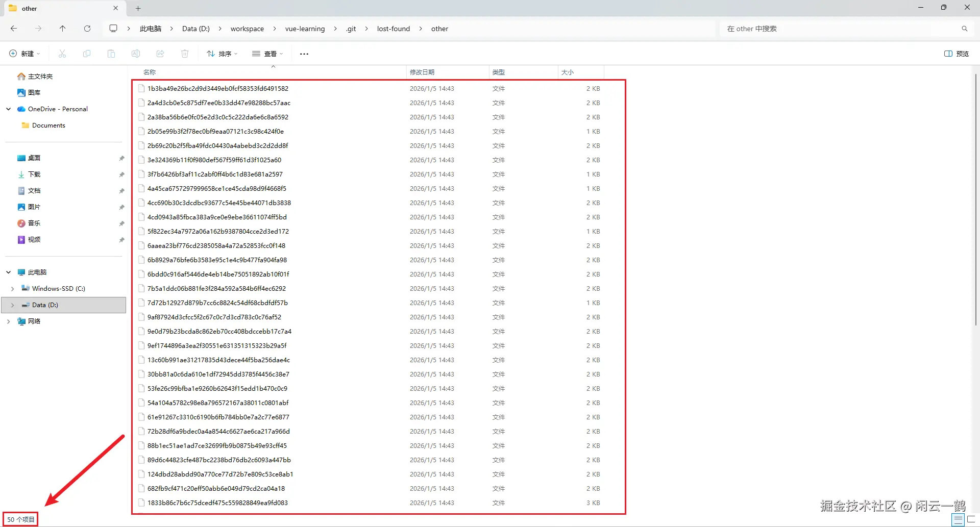This screenshot has width=980, height=527.
Task: Click the file list vertical scrollbar
Action: click(976, 199)
